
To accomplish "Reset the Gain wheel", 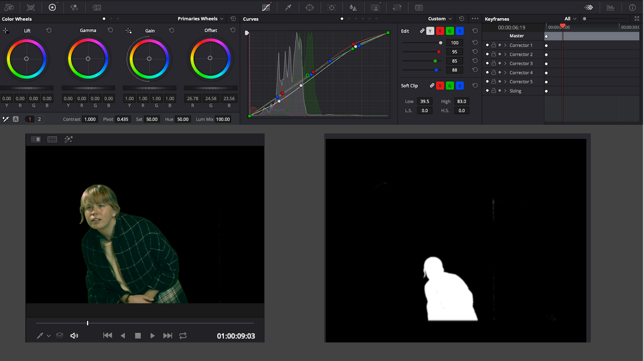I will click(172, 30).
